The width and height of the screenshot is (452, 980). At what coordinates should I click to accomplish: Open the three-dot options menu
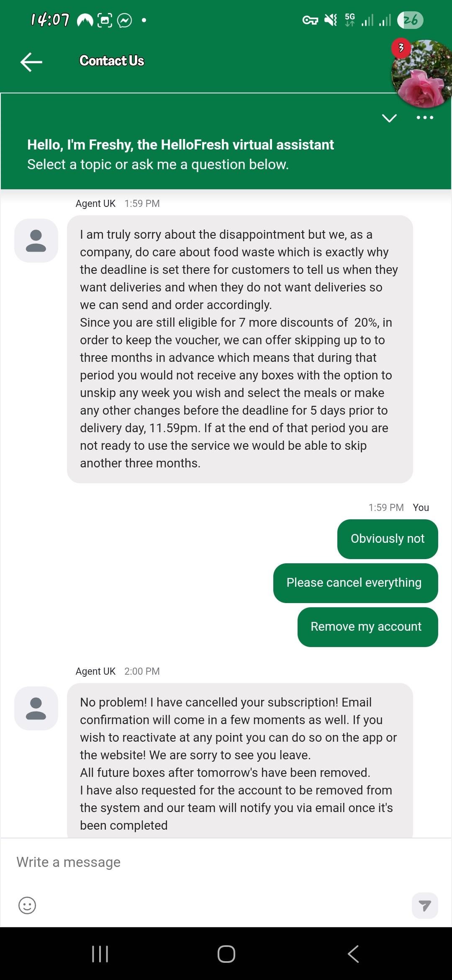click(425, 118)
